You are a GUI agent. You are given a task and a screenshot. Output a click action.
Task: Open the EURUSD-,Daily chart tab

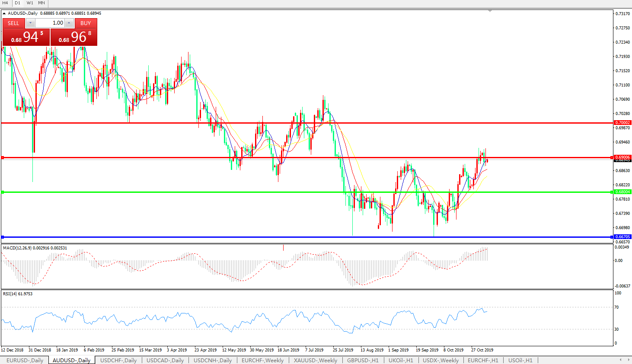25,360
